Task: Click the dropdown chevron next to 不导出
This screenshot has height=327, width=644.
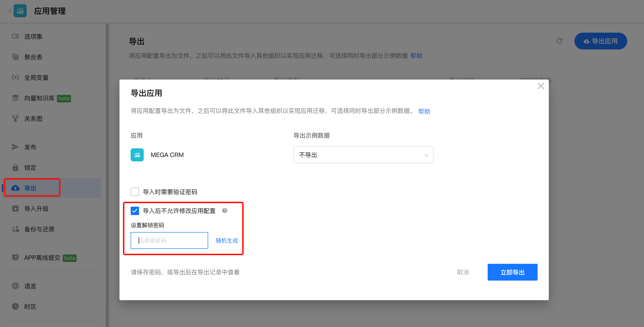Action: pos(426,155)
